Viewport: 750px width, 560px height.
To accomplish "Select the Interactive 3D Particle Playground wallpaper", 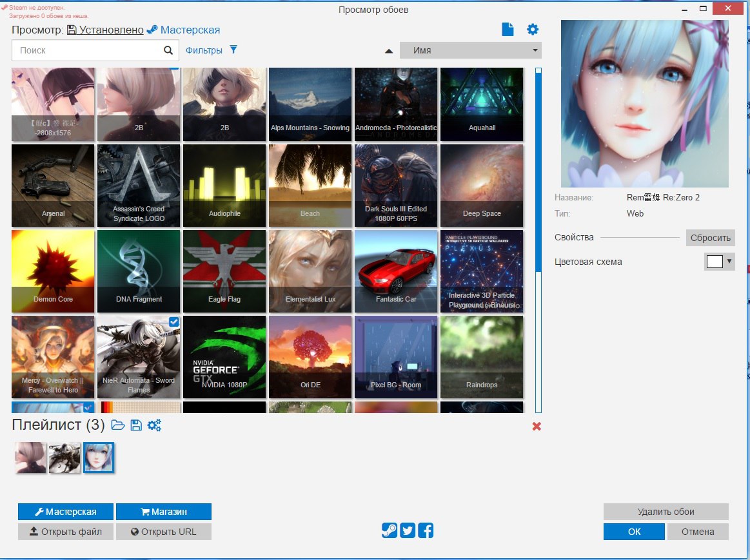I will [482, 271].
